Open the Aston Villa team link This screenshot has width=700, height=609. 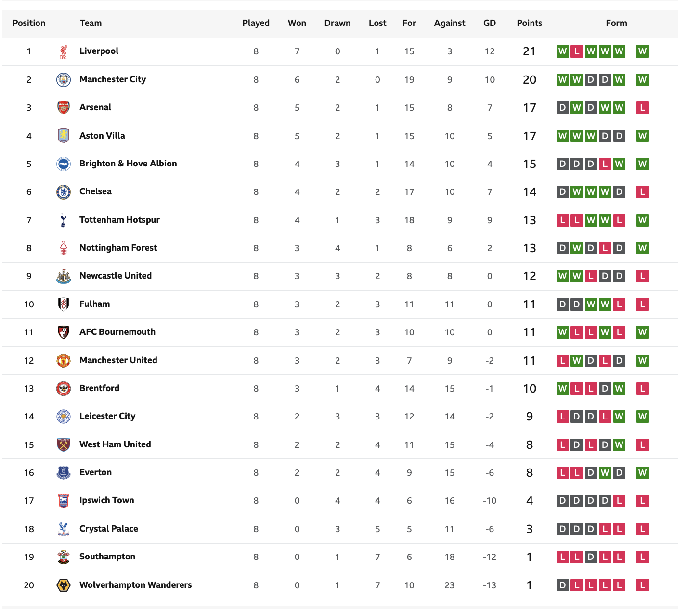pyautogui.click(x=102, y=136)
